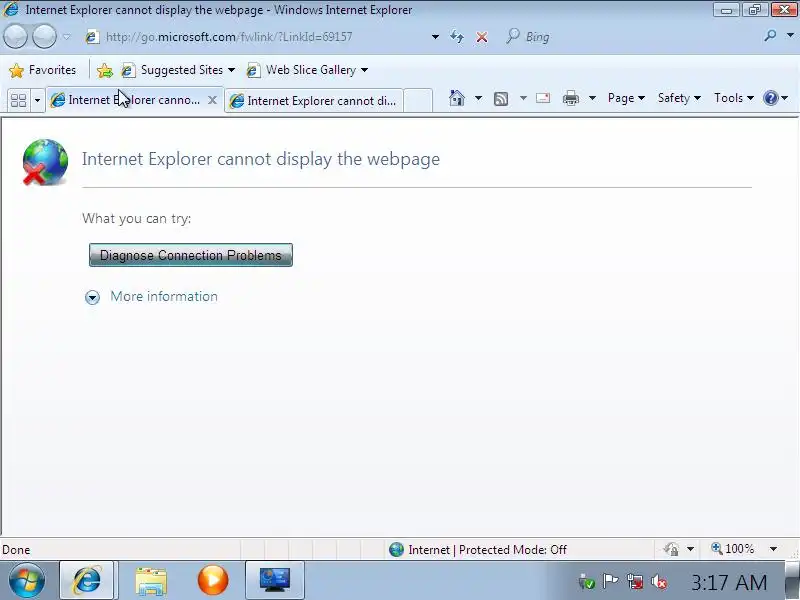
Task: Click Diagnose Connection Problems button
Action: [x=191, y=255]
